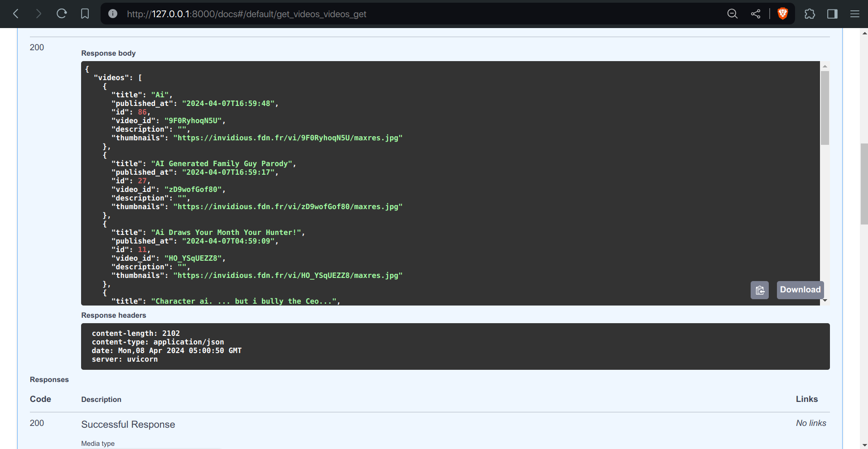The width and height of the screenshot is (868, 449).
Task: Click title "Ai Draws Your Month Your Hunter!"
Action: [227, 233]
